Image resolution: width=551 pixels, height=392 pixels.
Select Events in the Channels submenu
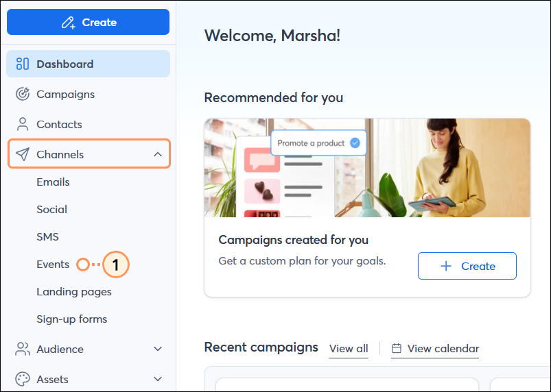[53, 265]
